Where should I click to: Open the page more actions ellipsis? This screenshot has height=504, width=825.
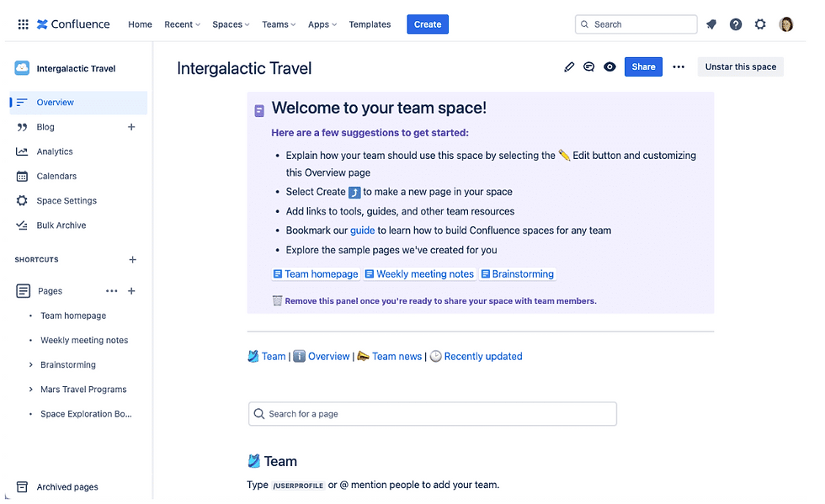tap(679, 66)
